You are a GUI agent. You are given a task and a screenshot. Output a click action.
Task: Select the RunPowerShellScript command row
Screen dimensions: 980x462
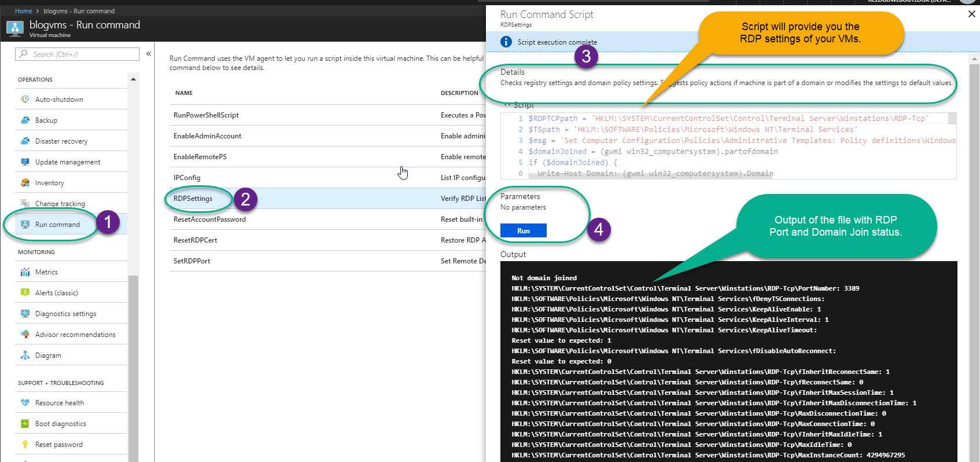pyautogui.click(x=206, y=115)
